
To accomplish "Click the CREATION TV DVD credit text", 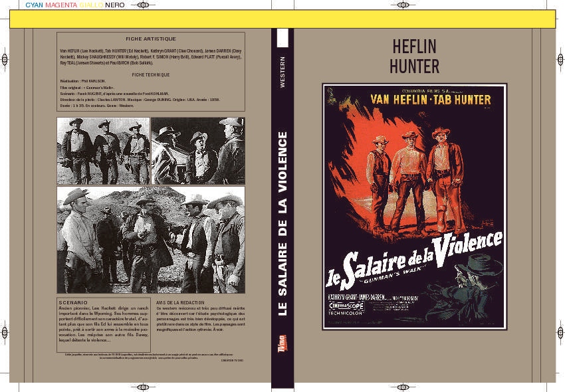I will point(232,360).
